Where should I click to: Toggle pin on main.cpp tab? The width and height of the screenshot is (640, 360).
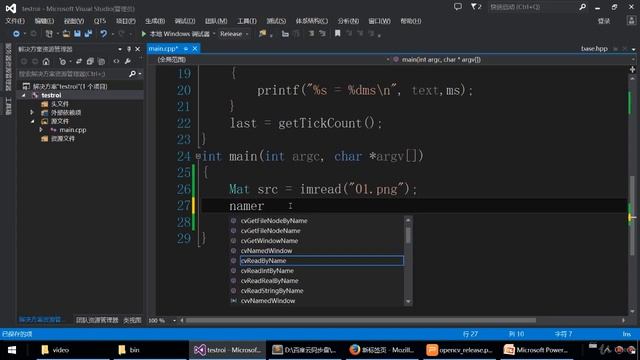pyautogui.click(x=186, y=49)
